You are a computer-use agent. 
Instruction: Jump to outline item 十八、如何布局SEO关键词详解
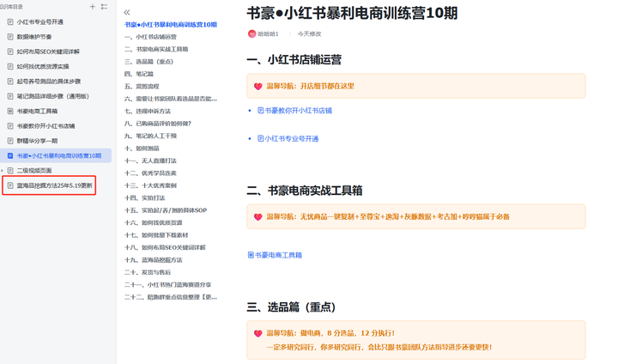point(165,247)
